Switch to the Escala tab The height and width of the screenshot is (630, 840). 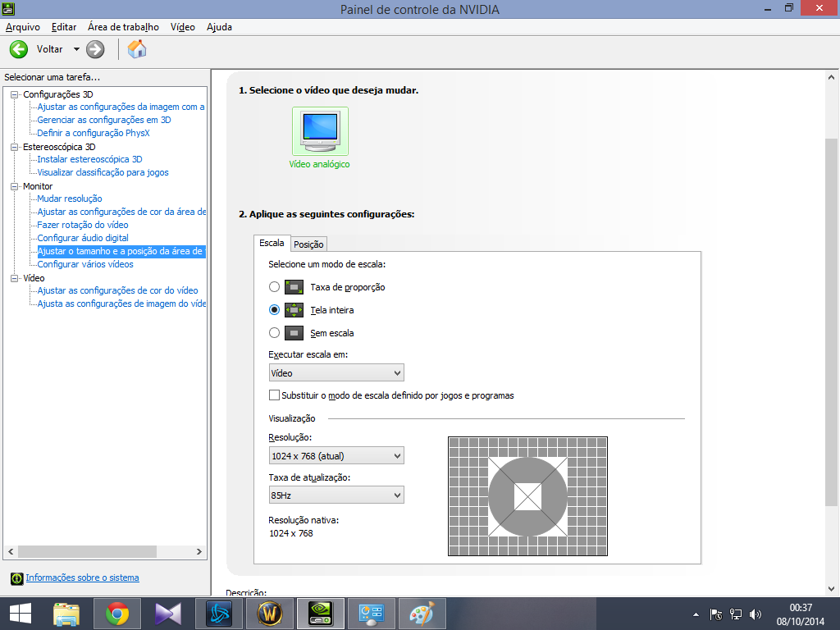click(272, 243)
